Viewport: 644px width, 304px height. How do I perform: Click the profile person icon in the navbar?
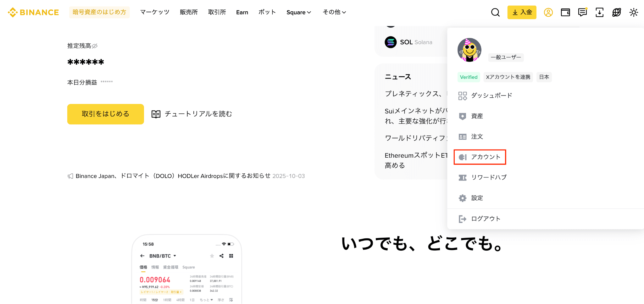click(548, 12)
